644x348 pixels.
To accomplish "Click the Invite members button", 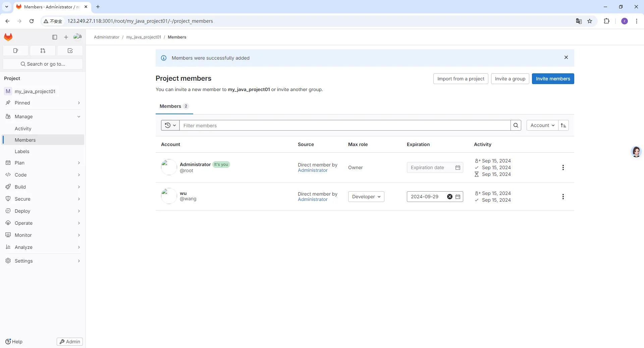I will (553, 79).
